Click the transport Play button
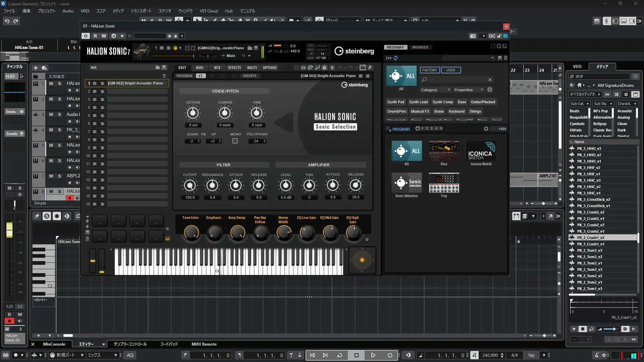The height and width of the screenshot is (362, 644). [373, 355]
